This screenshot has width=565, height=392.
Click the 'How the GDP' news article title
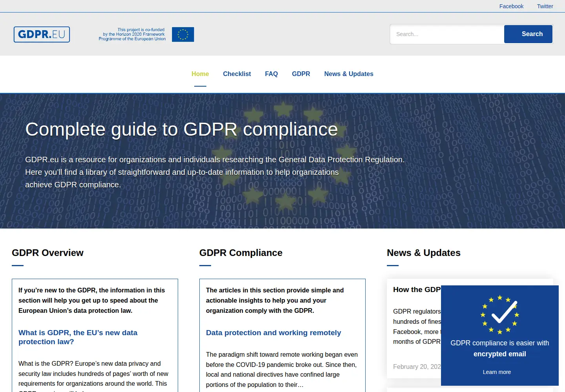(x=417, y=290)
